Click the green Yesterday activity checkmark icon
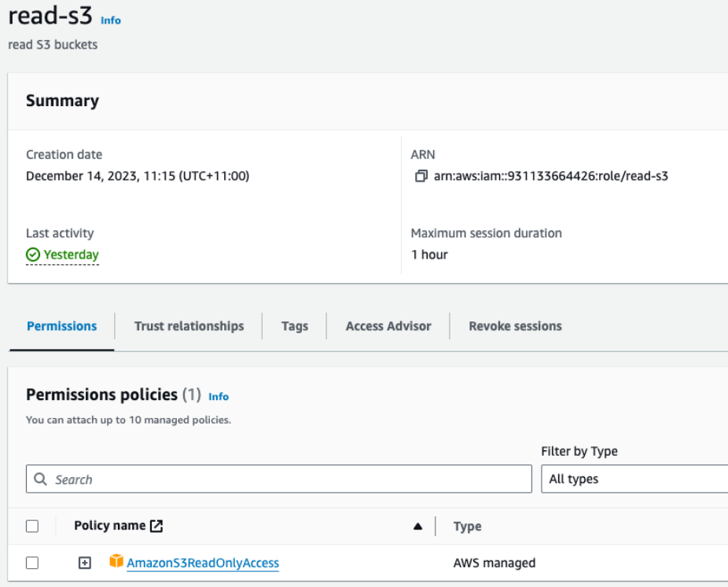This screenshot has width=728, height=587. (33, 255)
